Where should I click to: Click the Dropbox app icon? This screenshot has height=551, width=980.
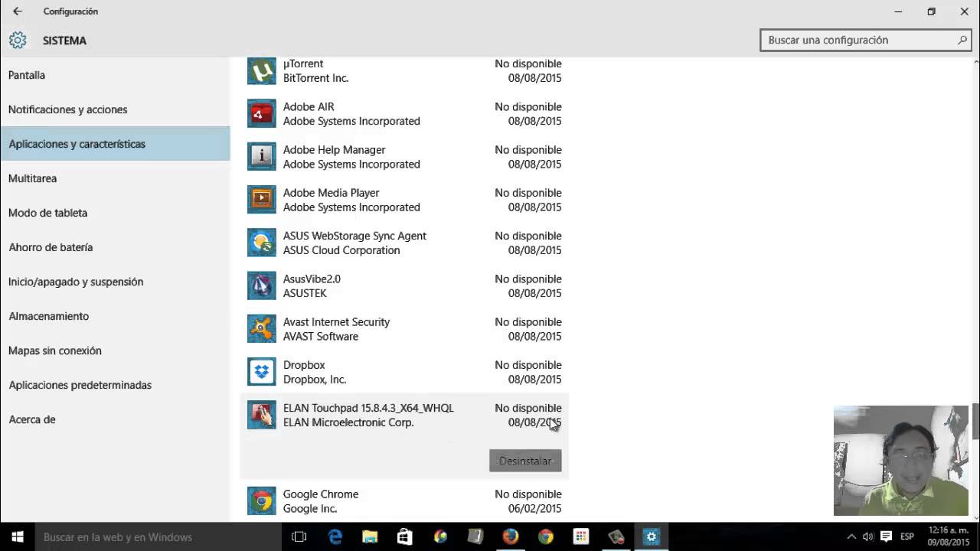point(262,371)
